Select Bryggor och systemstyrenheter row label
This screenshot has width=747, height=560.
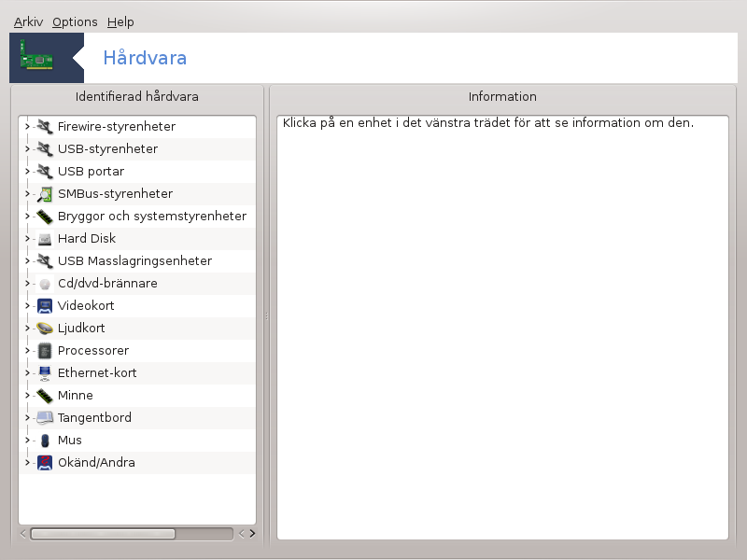coord(152,217)
